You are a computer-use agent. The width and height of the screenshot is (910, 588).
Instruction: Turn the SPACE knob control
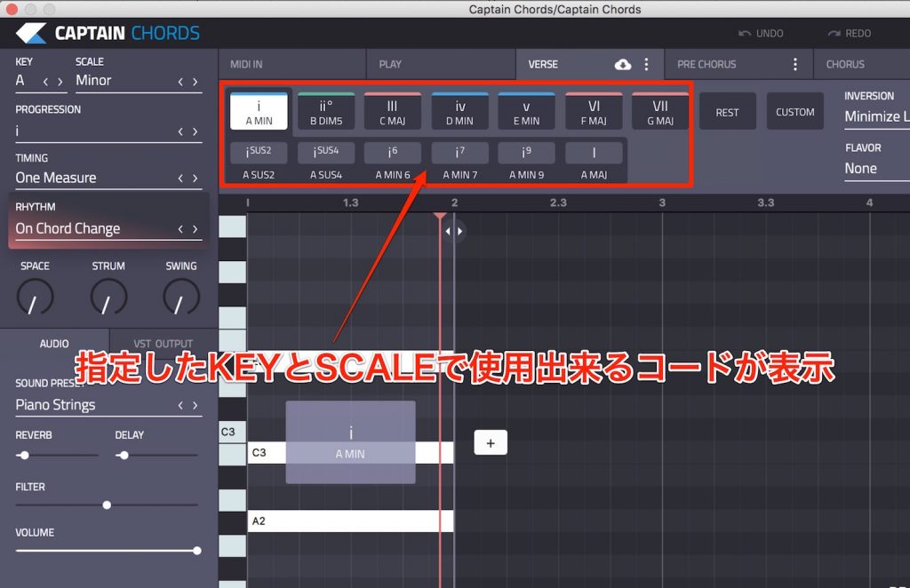pyautogui.click(x=36, y=297)
